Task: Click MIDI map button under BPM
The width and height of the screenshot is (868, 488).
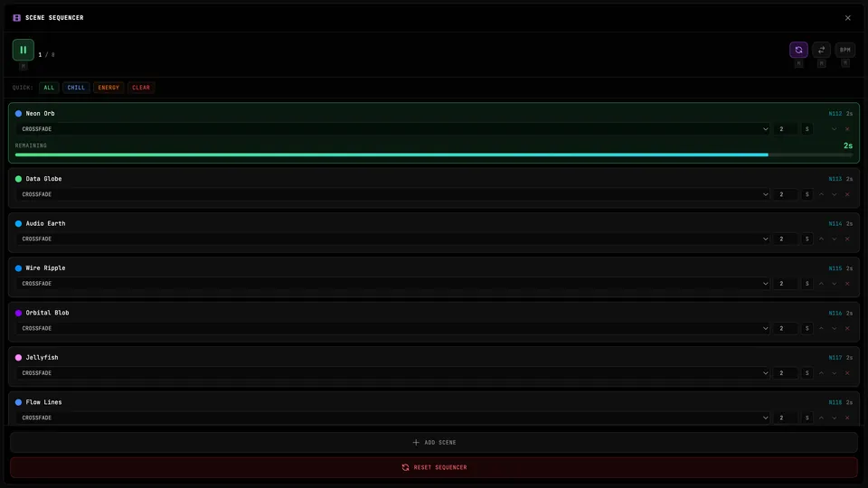Action: (x=844, y=63)
